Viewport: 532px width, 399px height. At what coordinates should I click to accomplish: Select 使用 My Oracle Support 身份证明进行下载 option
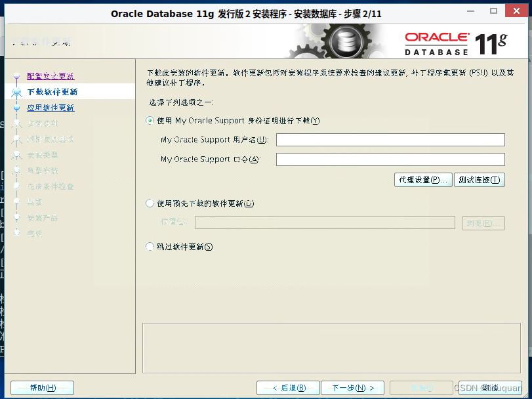150,120
